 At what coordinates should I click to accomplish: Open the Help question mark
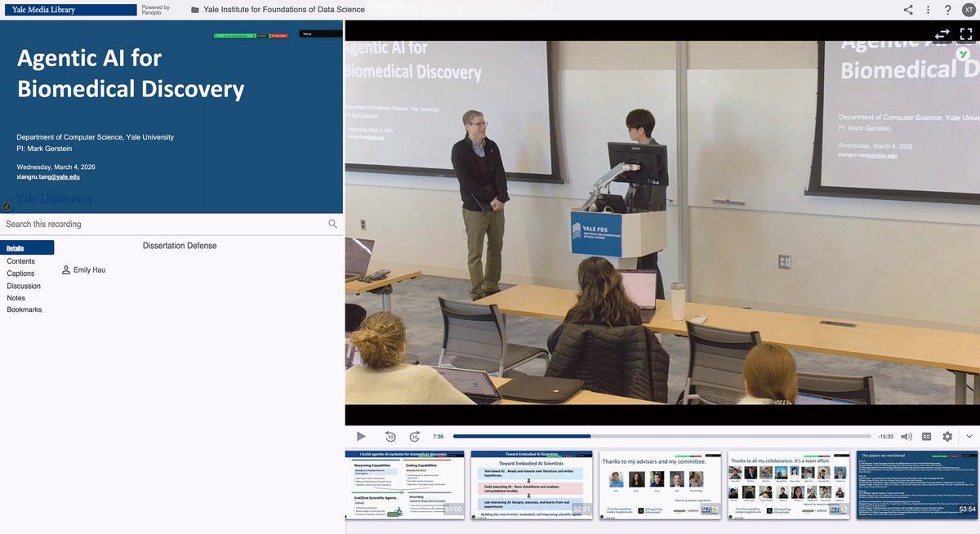pos(947,10)
